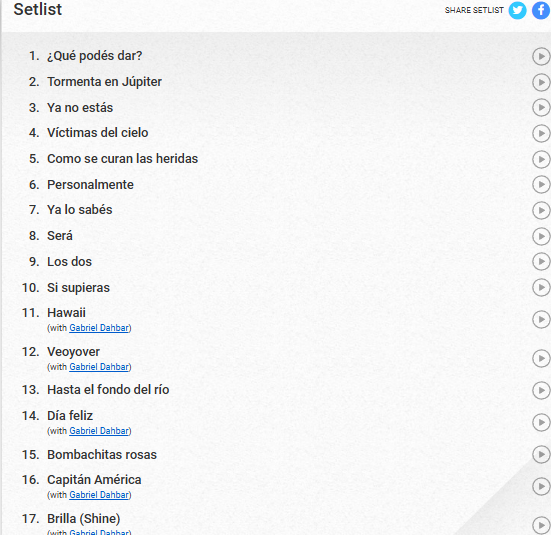
Task: Play the Ya no estás song
Action: tap(541, 108)
